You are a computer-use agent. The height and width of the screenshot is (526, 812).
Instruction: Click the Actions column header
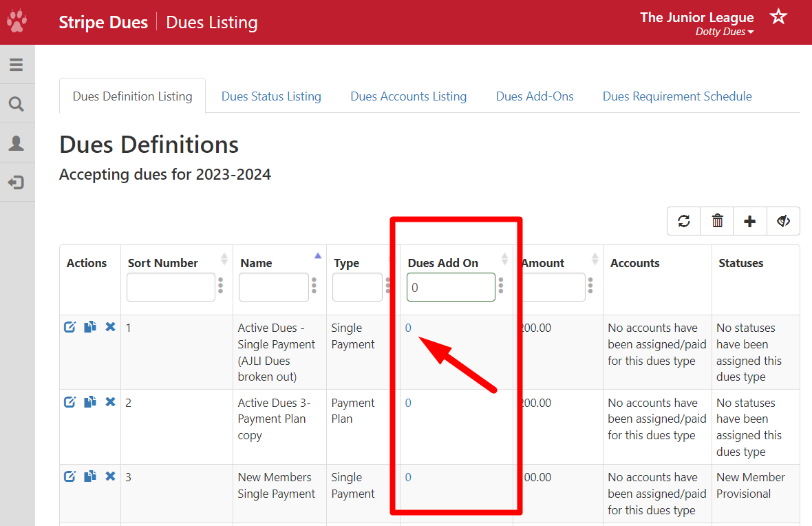(x=87, y=263)
